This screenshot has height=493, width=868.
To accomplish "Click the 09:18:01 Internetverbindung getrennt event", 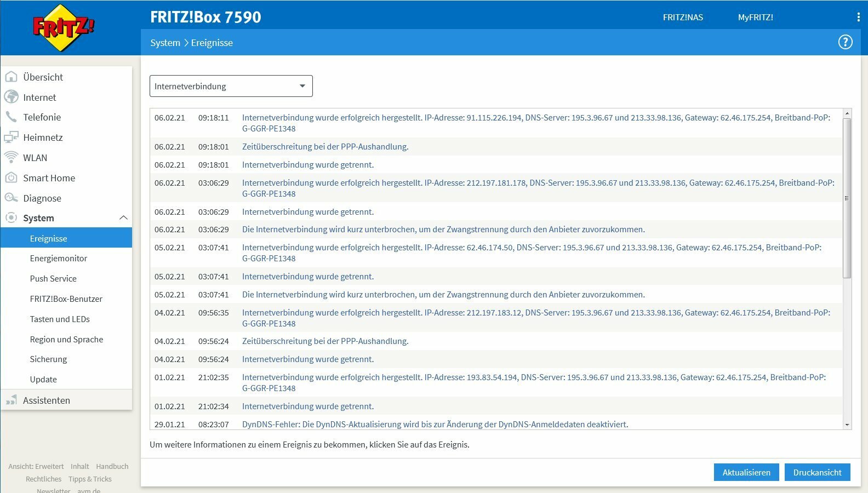I will 496,165.
